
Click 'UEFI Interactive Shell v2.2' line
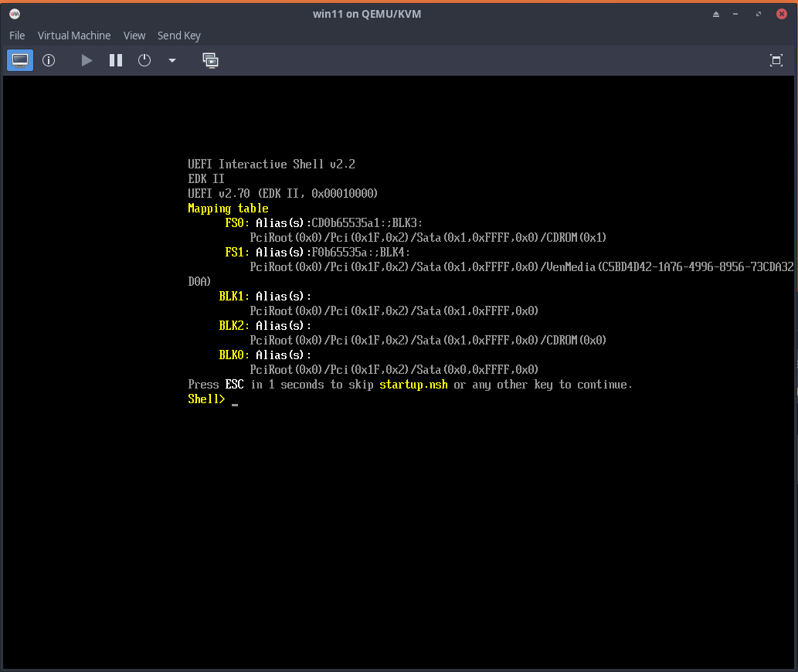271,165
